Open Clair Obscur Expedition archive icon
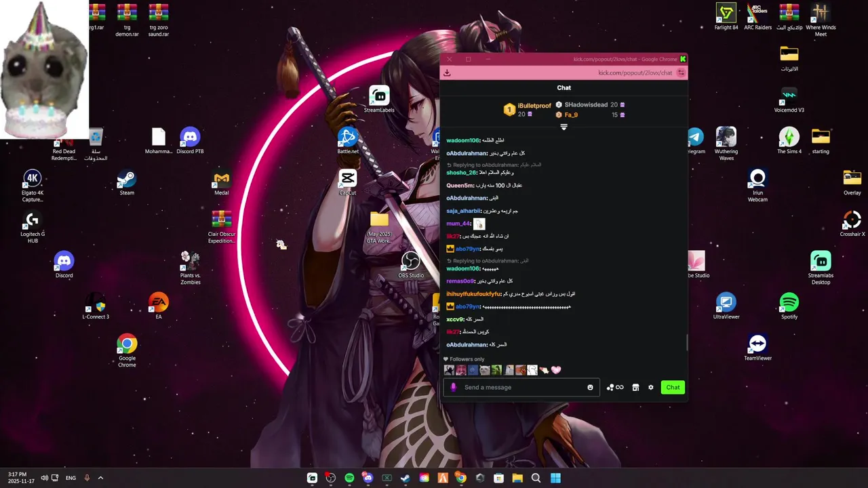Image resolution: width=868 pixels, height=488 pixels. pos(222,228)
